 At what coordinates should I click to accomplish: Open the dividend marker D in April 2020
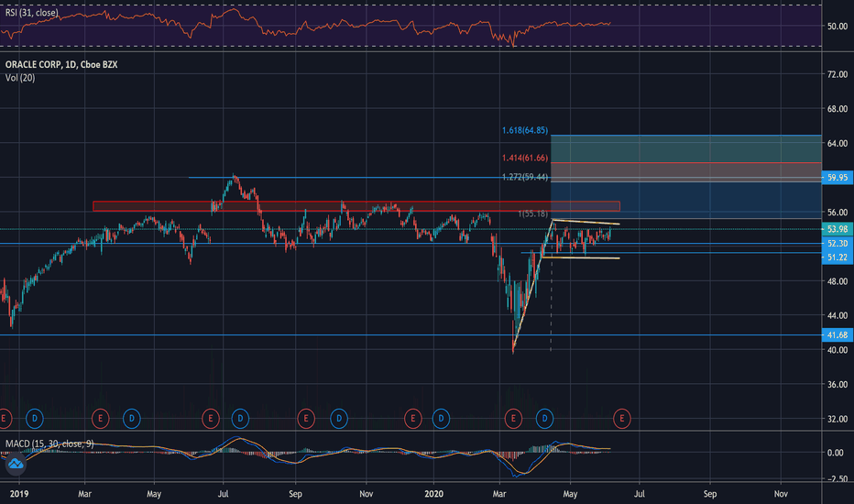pos(544,419)
